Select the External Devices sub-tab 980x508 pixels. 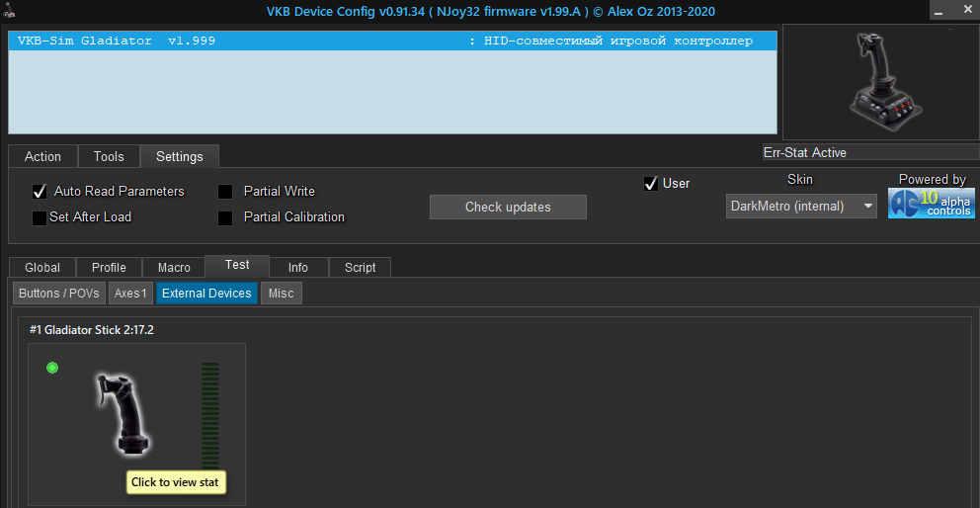206,293
